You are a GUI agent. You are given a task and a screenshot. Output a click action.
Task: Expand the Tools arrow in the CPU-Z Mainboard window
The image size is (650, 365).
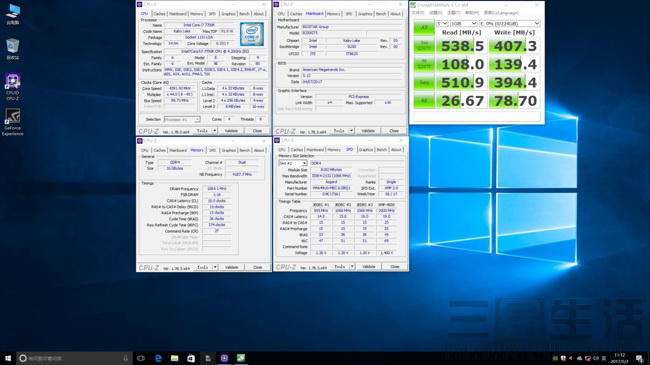tap(352, 131)
